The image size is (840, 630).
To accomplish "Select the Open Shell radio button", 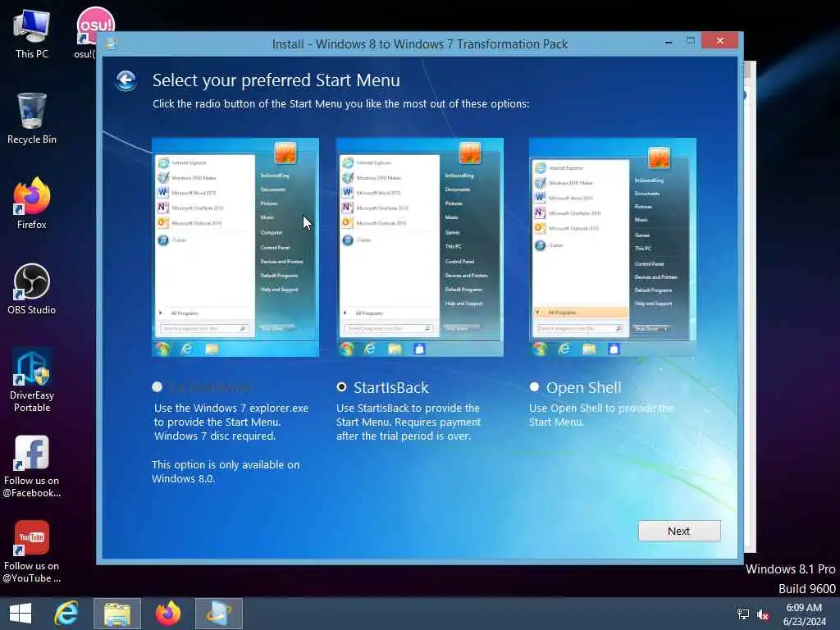I will (x=534, y=387).
